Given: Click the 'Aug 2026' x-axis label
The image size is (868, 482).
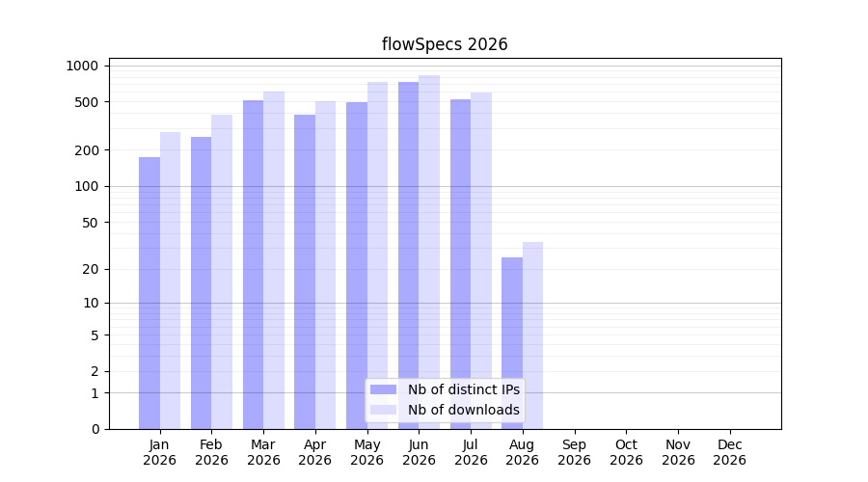Looking at the screenshot, I should [523, 452].
